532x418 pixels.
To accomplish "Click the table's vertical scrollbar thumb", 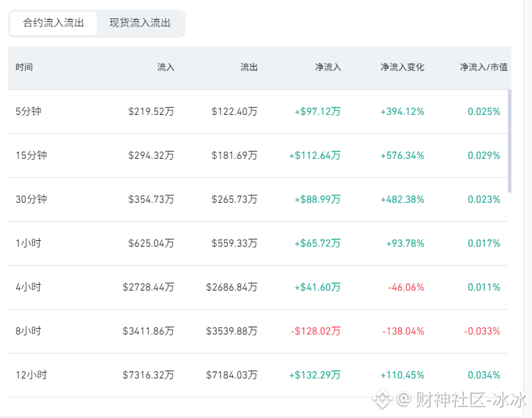I will coord(509,141).
